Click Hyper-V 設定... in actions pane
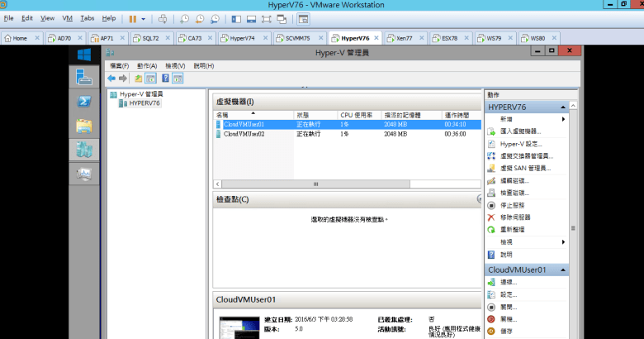The width and height of the screenshot is (644, 339). point(519,144)
